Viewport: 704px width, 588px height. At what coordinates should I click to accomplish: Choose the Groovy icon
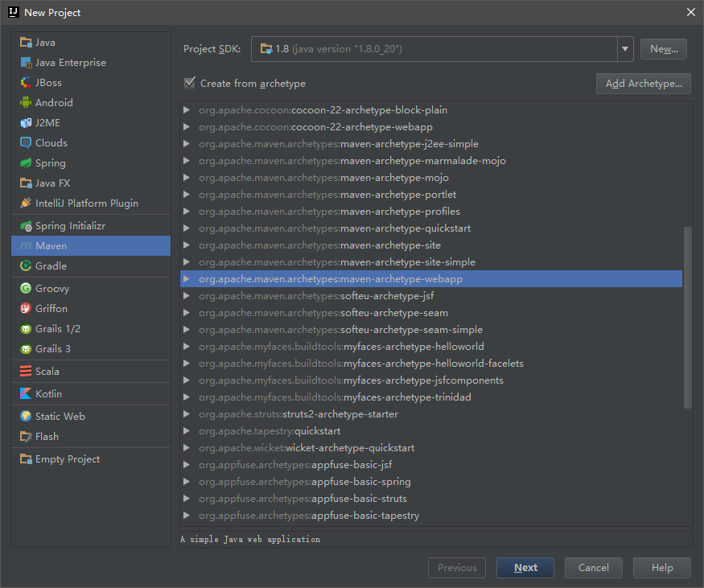[26, 288]
